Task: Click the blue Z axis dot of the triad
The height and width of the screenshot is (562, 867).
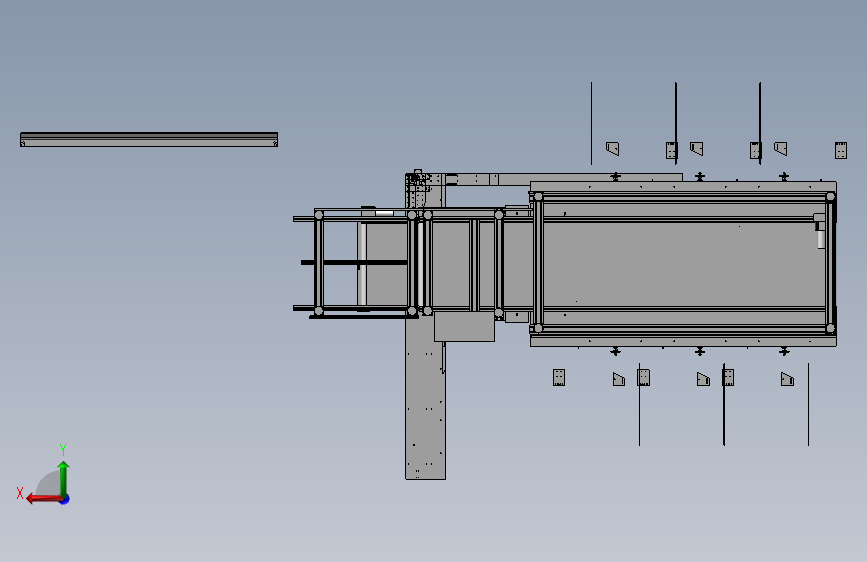Action: (65, 499)
